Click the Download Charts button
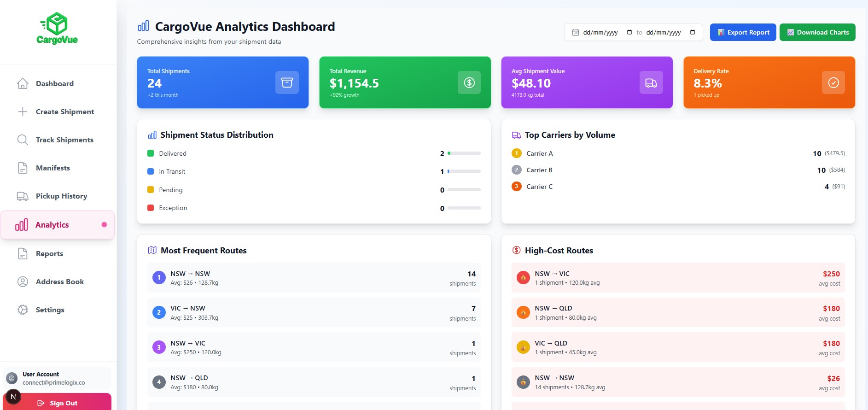868x410 pixels. (x=817, y=32)
